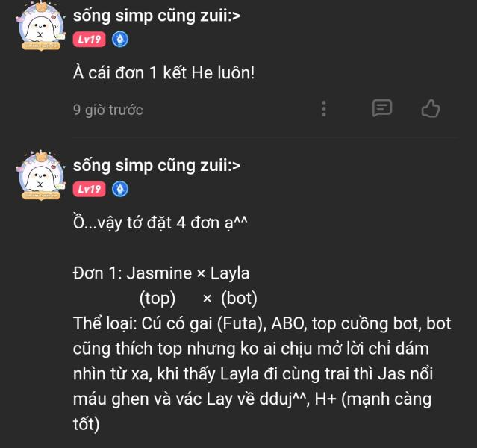The width and height of the screenshot is (477, 448).
Task: Open second commenter's ghost avatar
Action: point(41,176)
